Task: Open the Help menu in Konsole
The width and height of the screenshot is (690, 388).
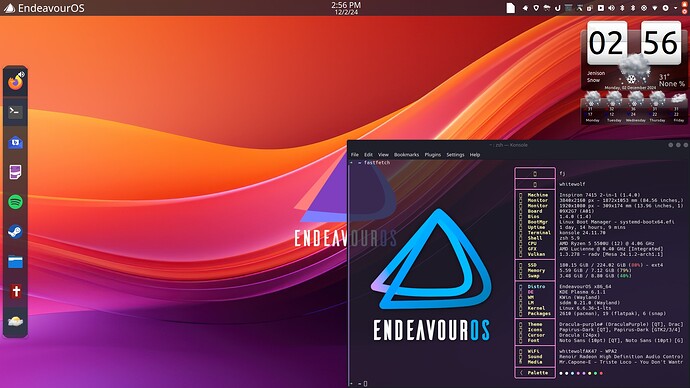Action: pyautogui.click(x=475, y=155)
